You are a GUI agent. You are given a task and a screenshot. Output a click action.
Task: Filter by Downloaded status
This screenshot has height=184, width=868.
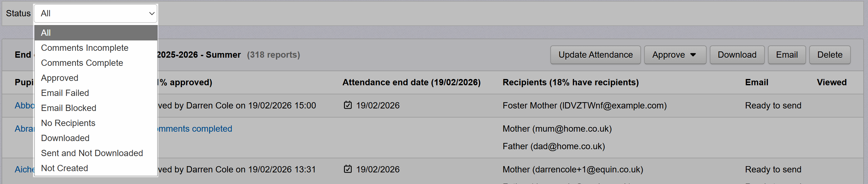65,138
